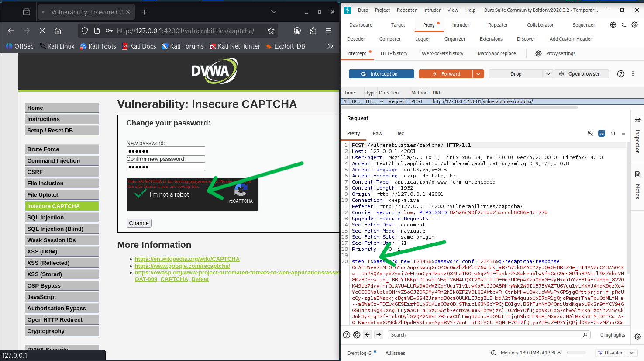This screenshot has width=644, height=361.
Task: Stop loading the page in Firefox
Action: (x=42, y=31)
